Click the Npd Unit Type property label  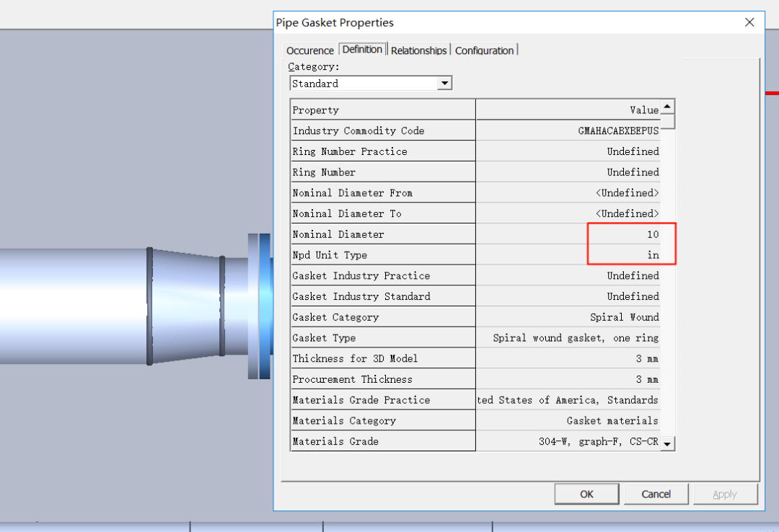330,255
